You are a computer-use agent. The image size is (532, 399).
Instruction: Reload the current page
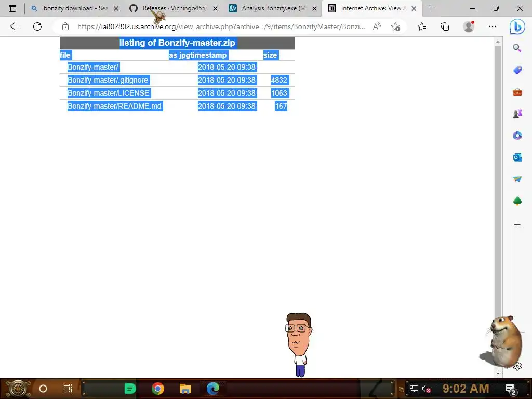point(37,26)
